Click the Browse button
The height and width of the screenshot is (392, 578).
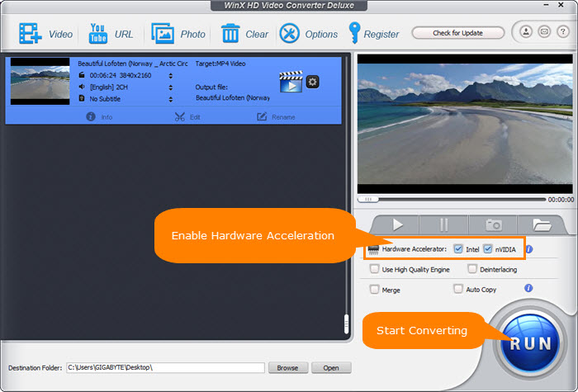[287, 368]
